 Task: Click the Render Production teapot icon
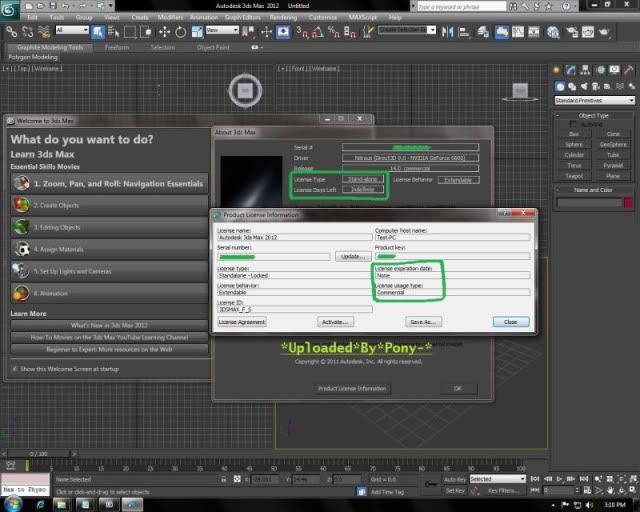pyautogui.click(x=604, y=32)
